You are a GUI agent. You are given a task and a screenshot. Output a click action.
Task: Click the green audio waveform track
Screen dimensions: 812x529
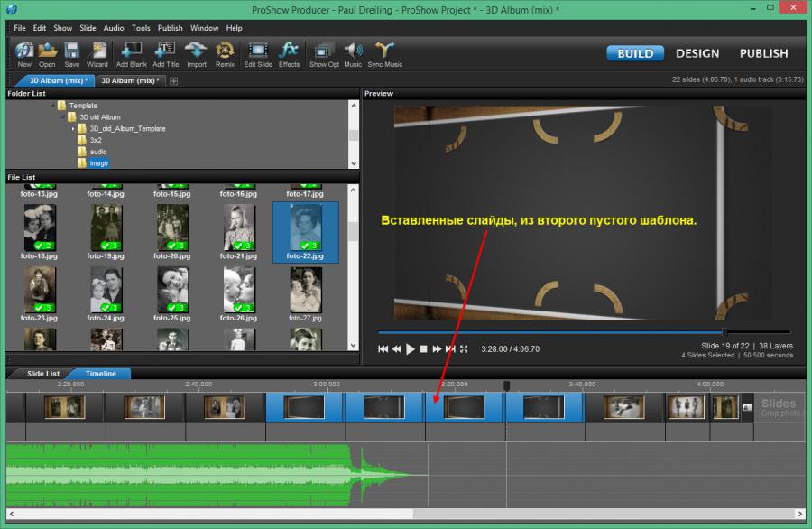217,474
